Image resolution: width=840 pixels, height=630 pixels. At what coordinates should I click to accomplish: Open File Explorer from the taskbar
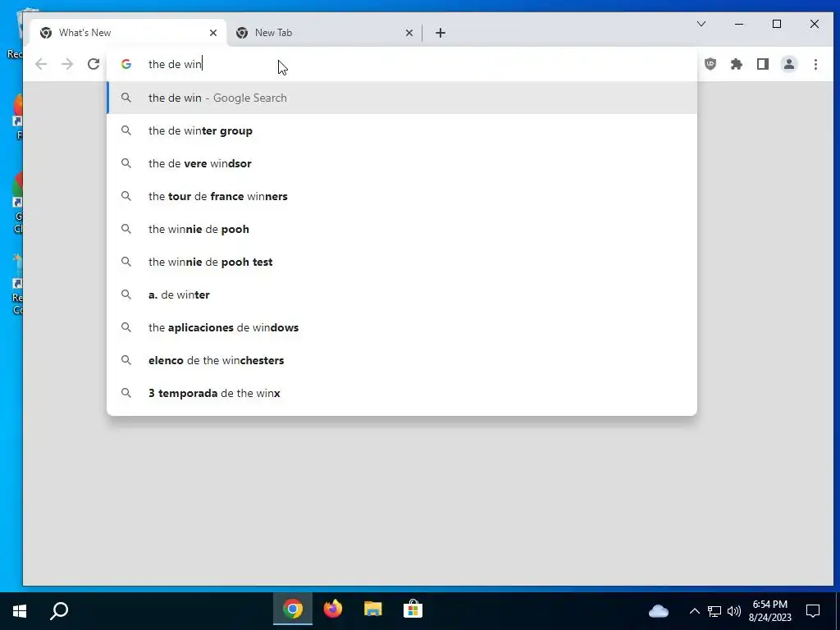tap(373, 609)
